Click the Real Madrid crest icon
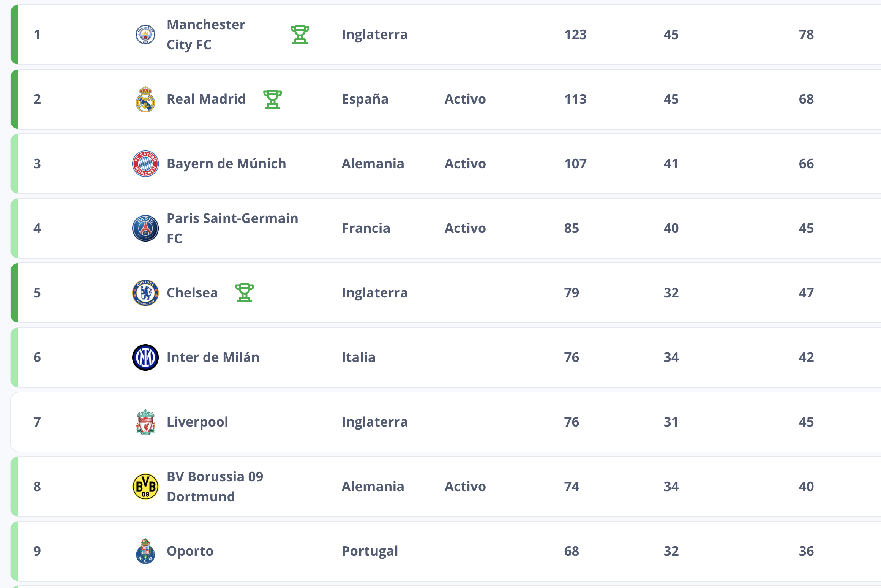The height and width of the screenshot is (588, 881). (145, 99)
